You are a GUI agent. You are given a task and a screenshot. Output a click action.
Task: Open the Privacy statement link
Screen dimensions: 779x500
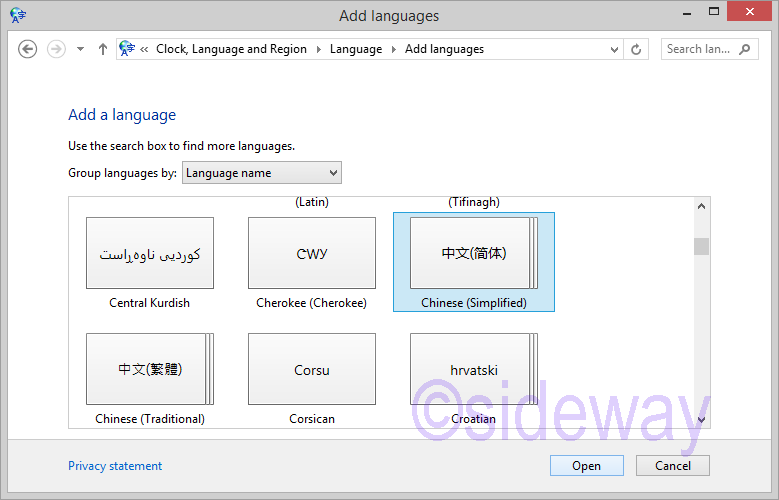coord(115,466)
